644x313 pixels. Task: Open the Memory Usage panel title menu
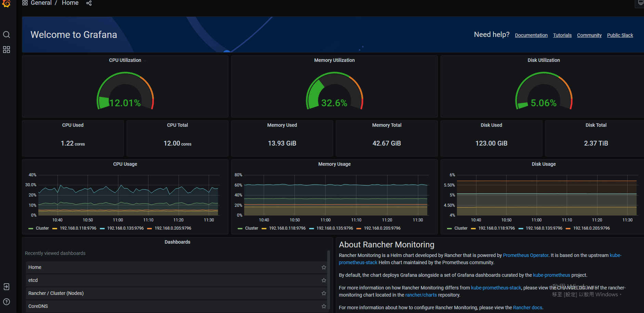click(x=334, y=164)
